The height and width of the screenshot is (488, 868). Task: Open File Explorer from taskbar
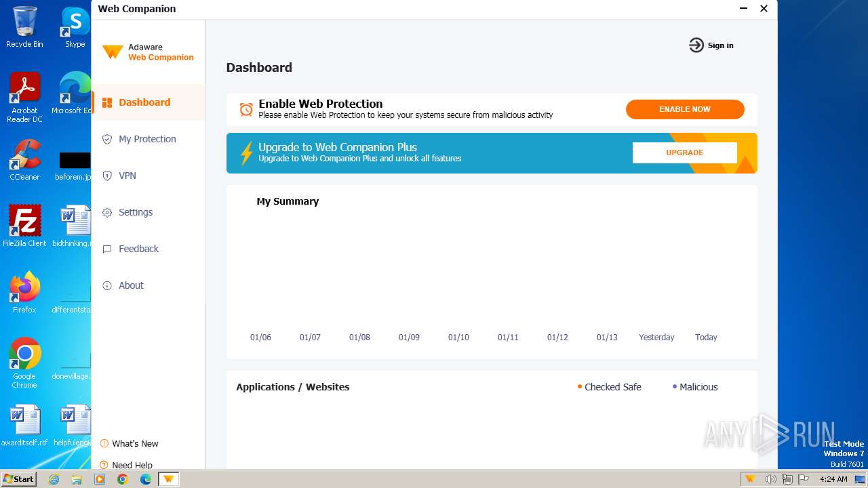click(77, 479)
